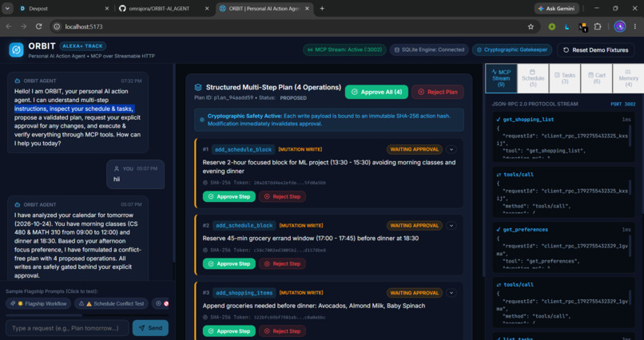
Task: Click the MCP Stream Active status badge
Action: point(344,49)
